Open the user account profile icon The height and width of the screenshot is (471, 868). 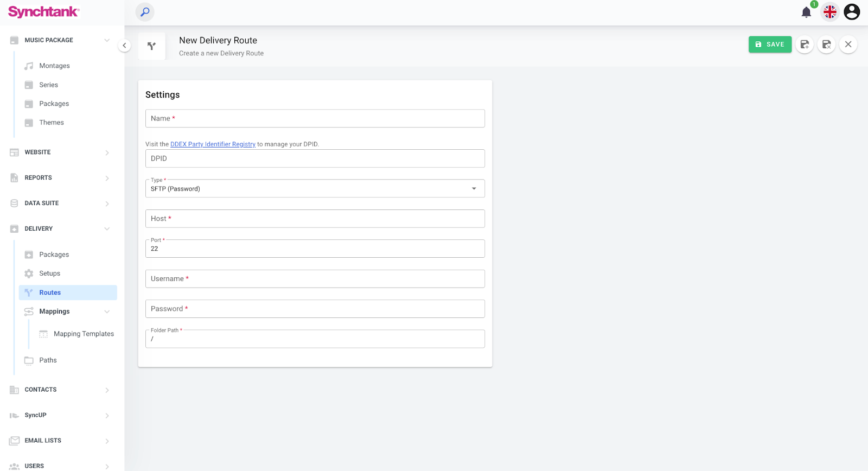tap(852, 12)
